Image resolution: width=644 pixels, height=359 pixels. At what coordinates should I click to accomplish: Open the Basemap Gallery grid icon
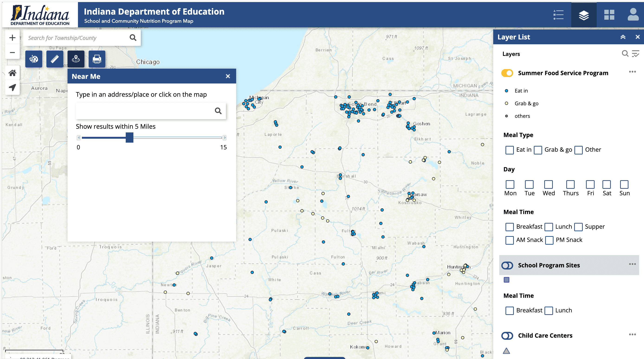click(609, 15)
